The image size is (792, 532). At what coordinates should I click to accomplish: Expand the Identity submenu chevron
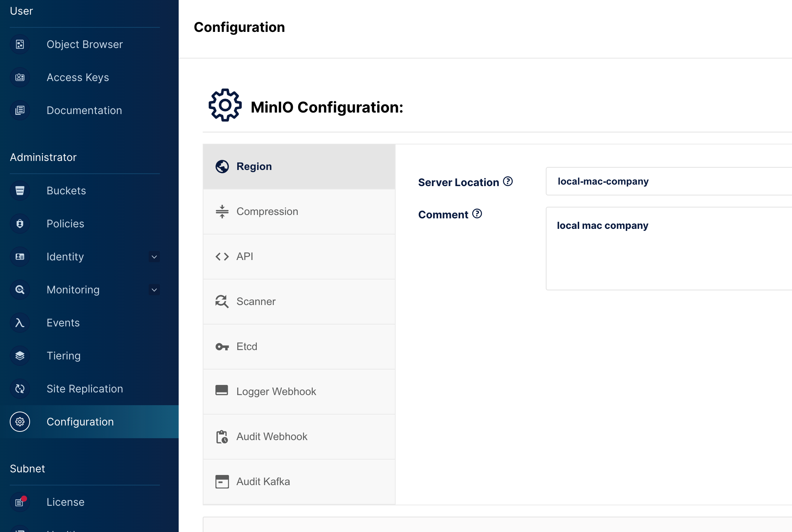(154, 257)
